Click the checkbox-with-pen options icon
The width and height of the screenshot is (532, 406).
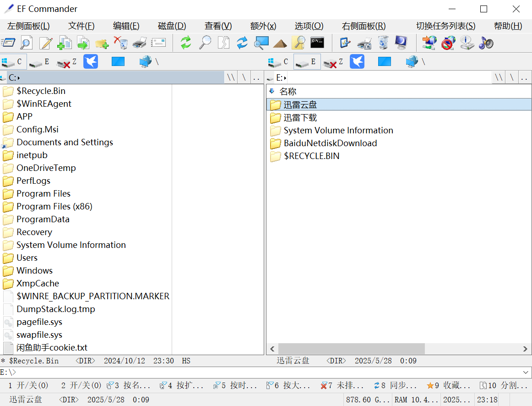345,43
